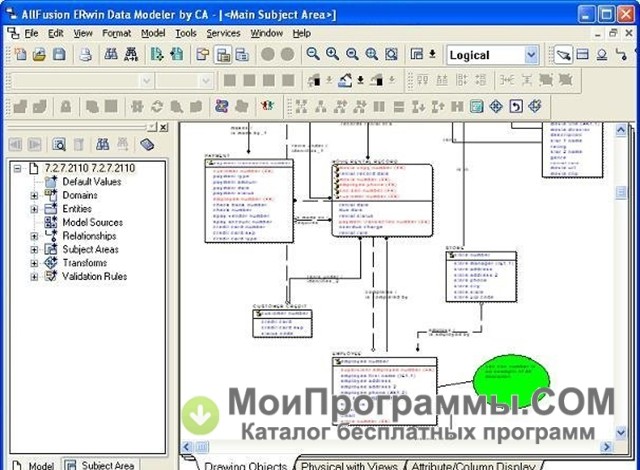The height and width of the screenshot is (470, 640).
Task: Collapse the 7.2.7.2110 root node
Action: coord(17,168)
